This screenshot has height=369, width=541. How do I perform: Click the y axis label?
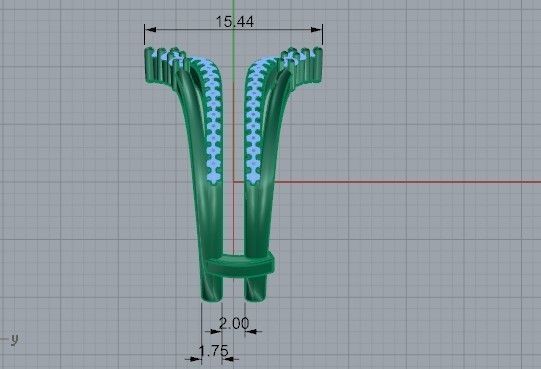pyautogui.click(x=14, y=339)
